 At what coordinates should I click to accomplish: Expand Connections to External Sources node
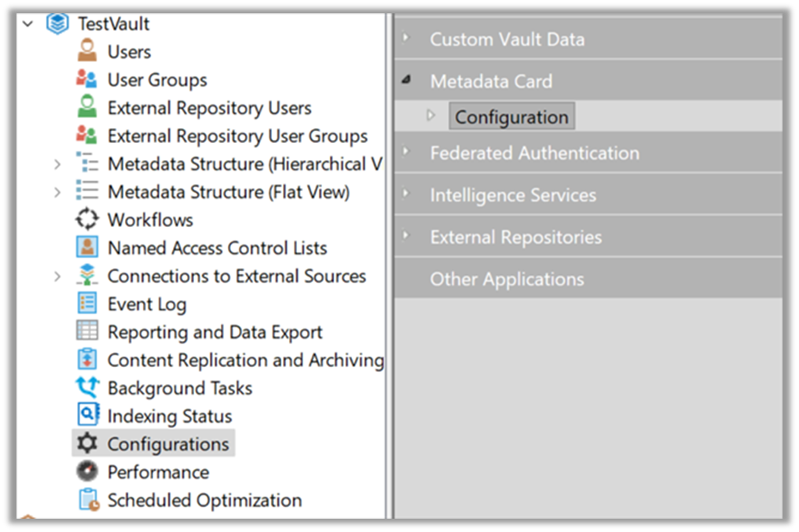(x=57, y=276)
